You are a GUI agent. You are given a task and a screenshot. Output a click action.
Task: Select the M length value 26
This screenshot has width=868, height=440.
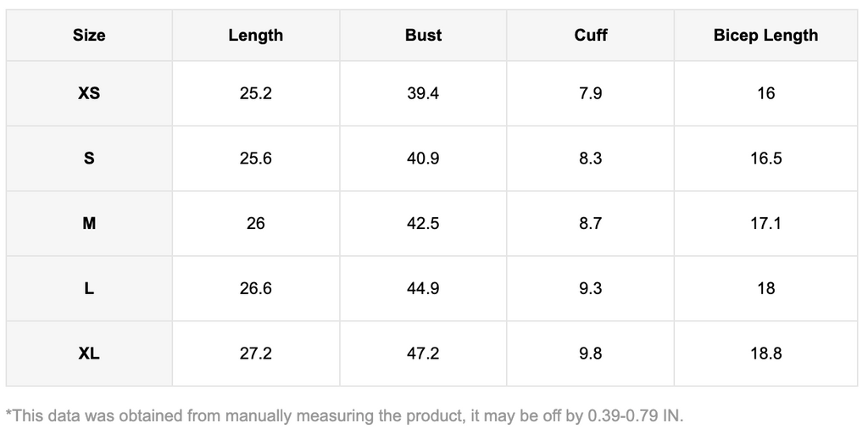coord(255,224)
